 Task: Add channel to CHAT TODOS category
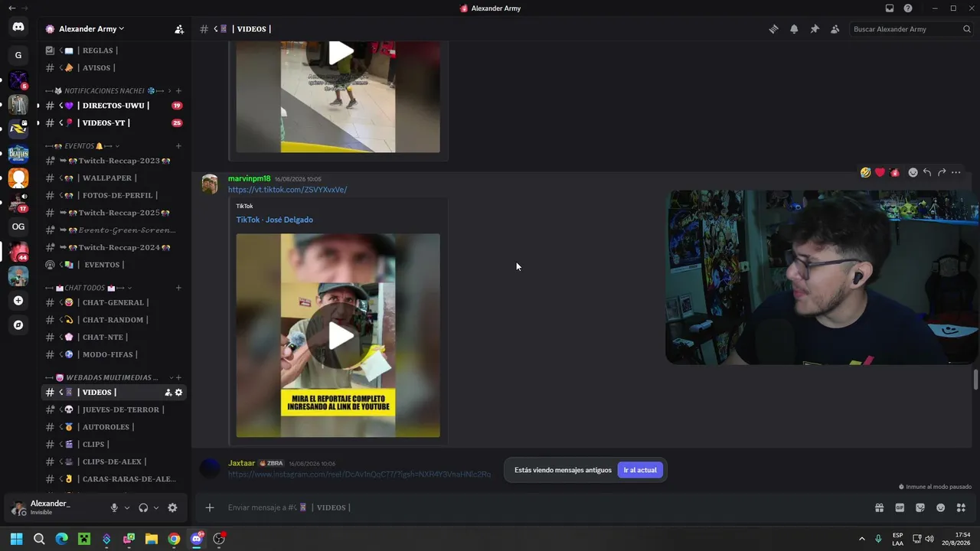click(178, 288)
